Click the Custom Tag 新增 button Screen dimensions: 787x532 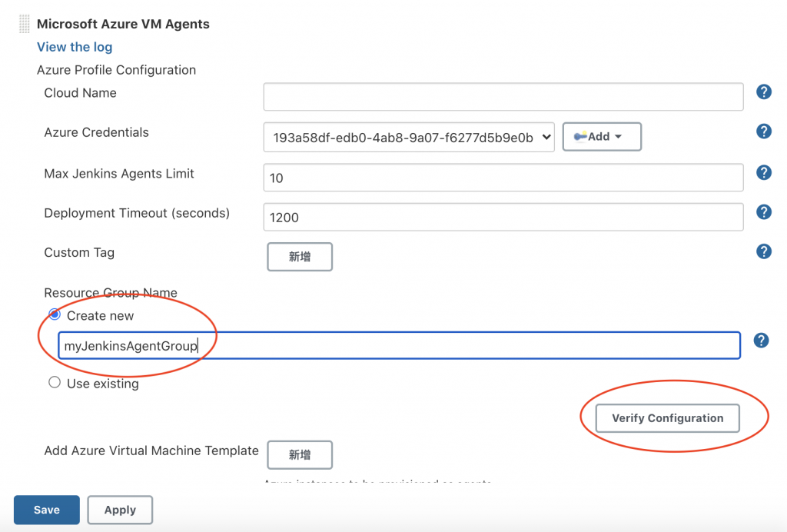click(300, 257)
